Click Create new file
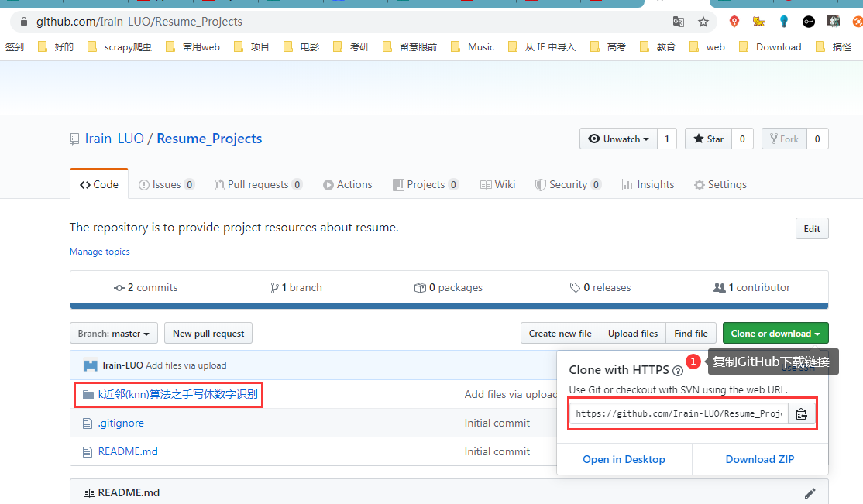 [560, 334]
